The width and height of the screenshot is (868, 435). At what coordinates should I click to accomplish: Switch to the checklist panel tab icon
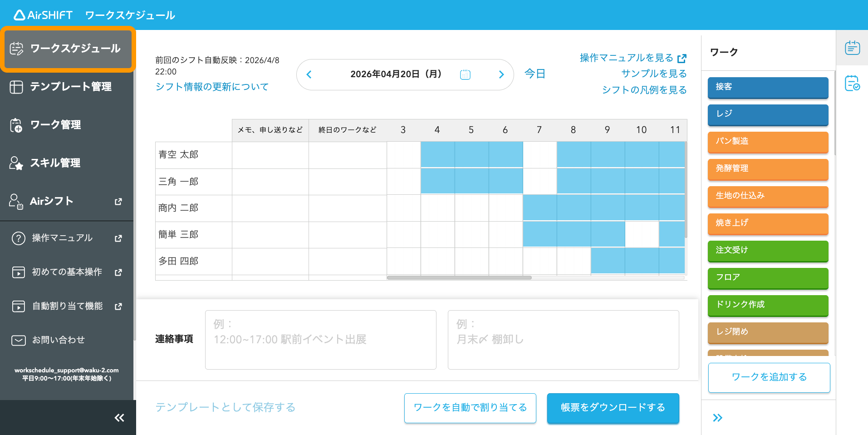click(x=852, y=83)
